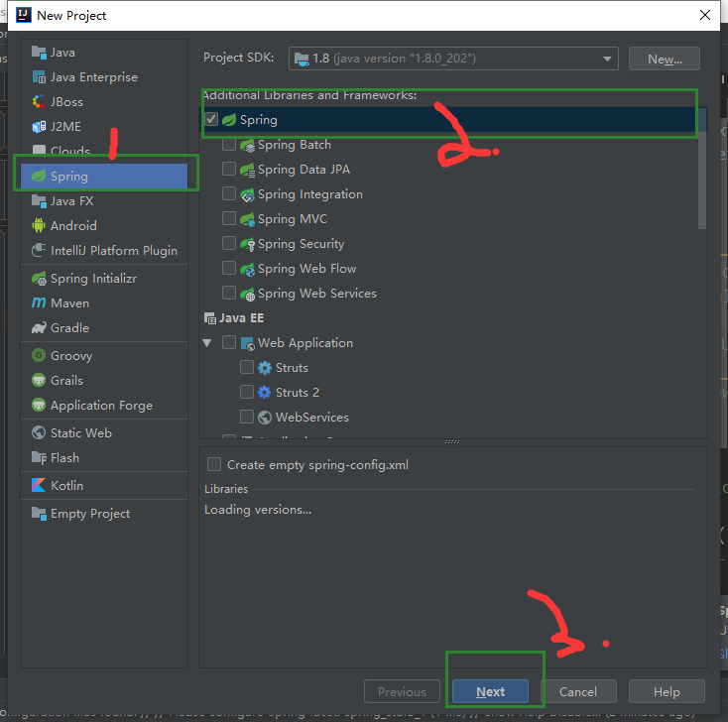Click the Gradle elephant icon

tap(39, 328)
